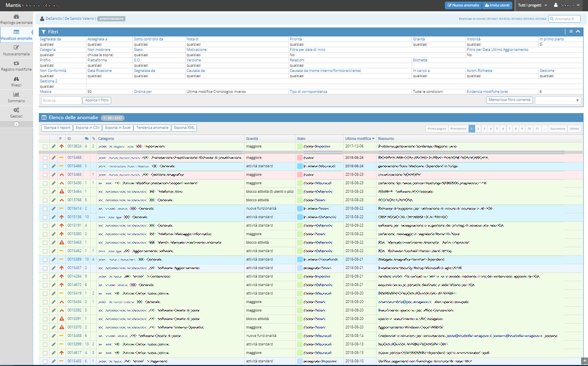Open the Priorità filter
This screenshot has height=366, width=588.
click(x=296, y=39)
